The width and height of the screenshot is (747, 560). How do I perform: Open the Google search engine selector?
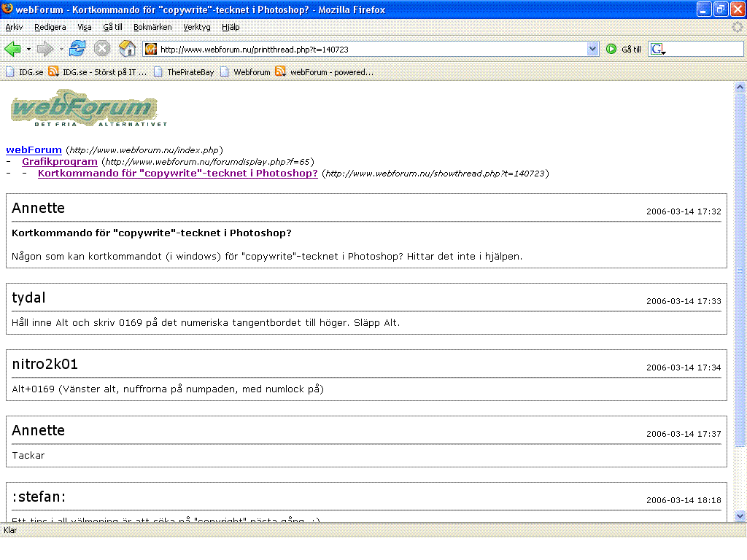pyautogui.click(x=659, y=49)
